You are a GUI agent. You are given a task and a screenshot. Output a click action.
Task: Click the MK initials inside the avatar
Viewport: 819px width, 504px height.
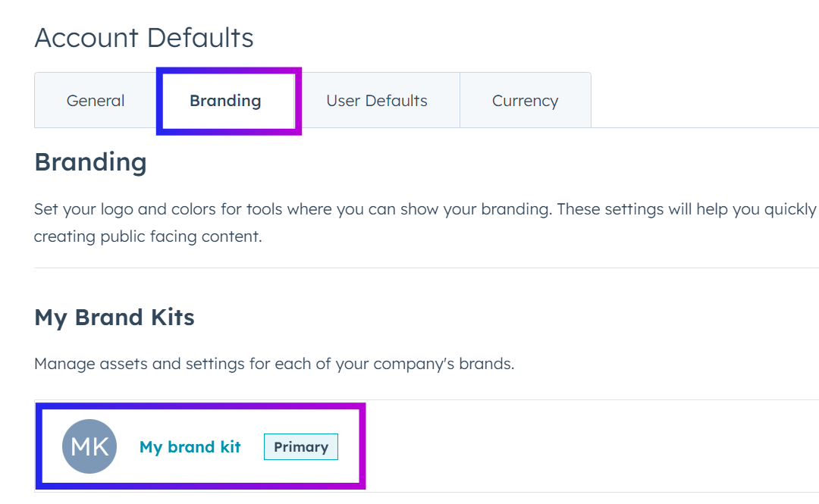89,446
